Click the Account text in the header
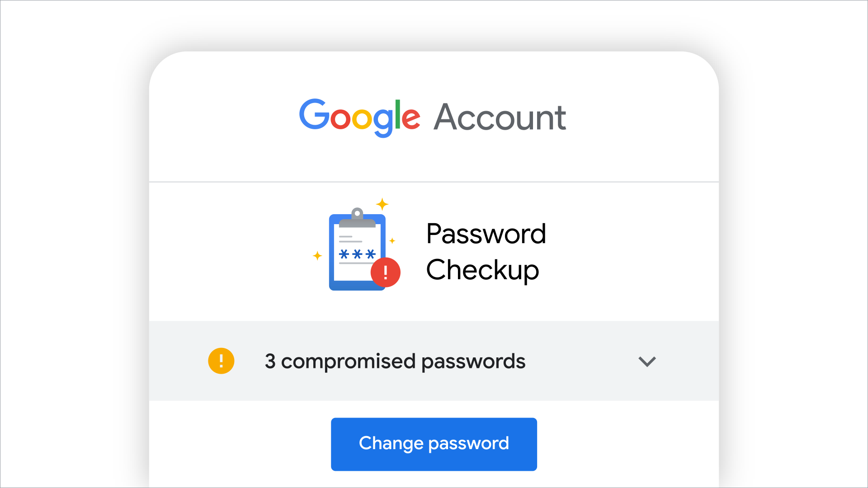The image size is (868, 488). 500,117
